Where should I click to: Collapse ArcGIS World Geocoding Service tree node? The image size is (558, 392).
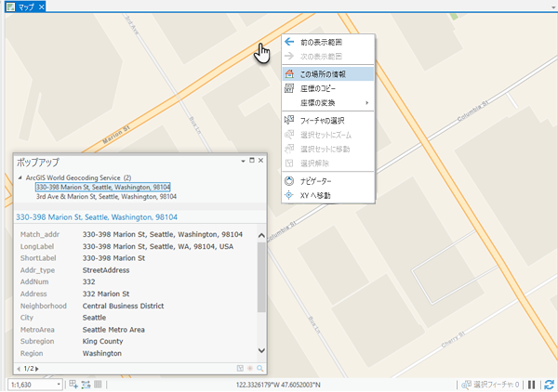[x=20, y=176]
